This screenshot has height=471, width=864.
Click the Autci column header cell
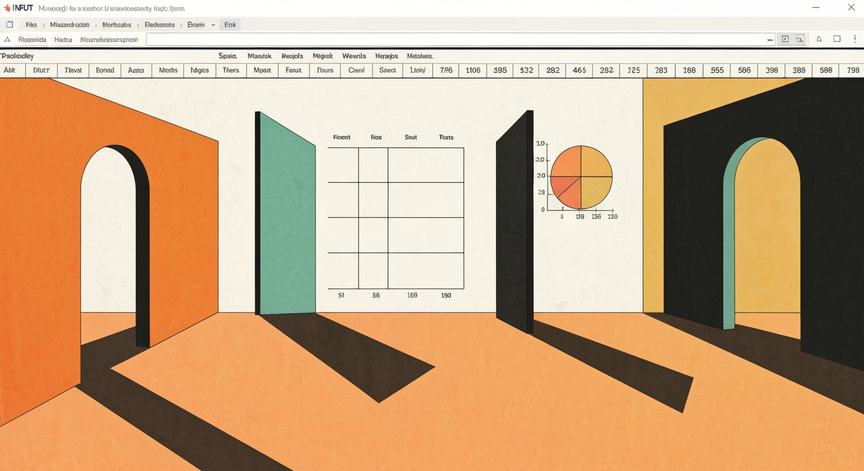coord(136,70)
